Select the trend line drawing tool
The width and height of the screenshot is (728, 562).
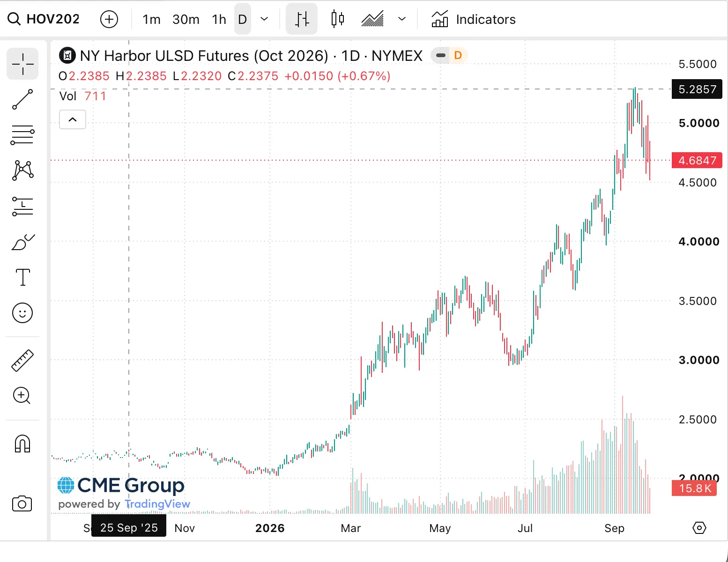click(x=22, y=99)
